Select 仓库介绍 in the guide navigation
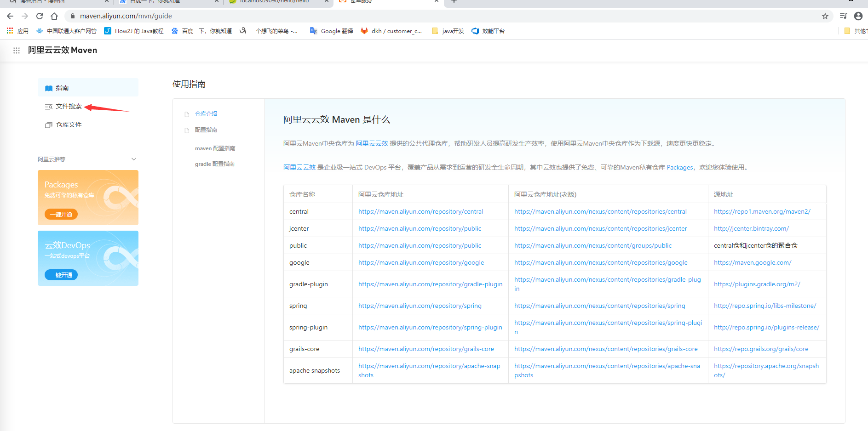The width and height of the screenshot is (868, 431). pyautogui.click(x=206, y=113)
